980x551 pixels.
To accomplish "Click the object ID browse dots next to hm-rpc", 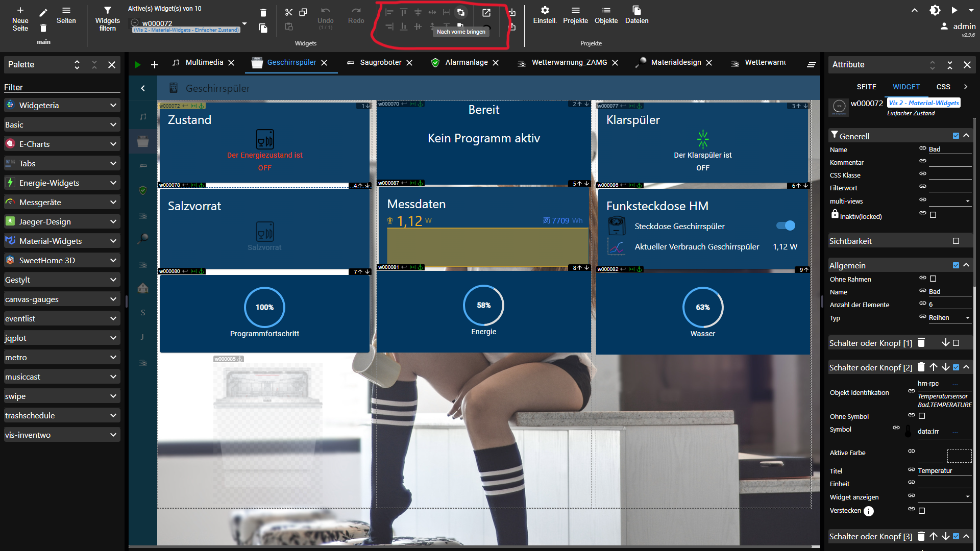I will 955,384.
